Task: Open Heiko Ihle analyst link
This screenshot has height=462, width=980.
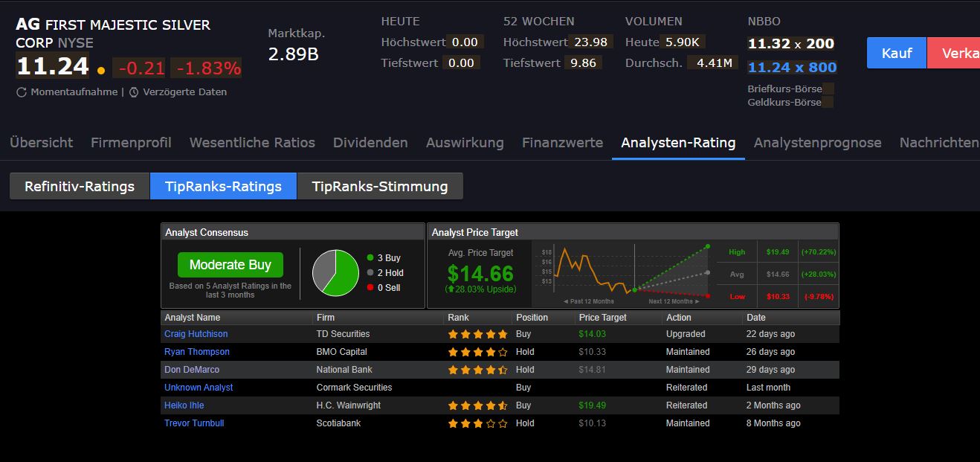Action: click(x=184, y=405)
